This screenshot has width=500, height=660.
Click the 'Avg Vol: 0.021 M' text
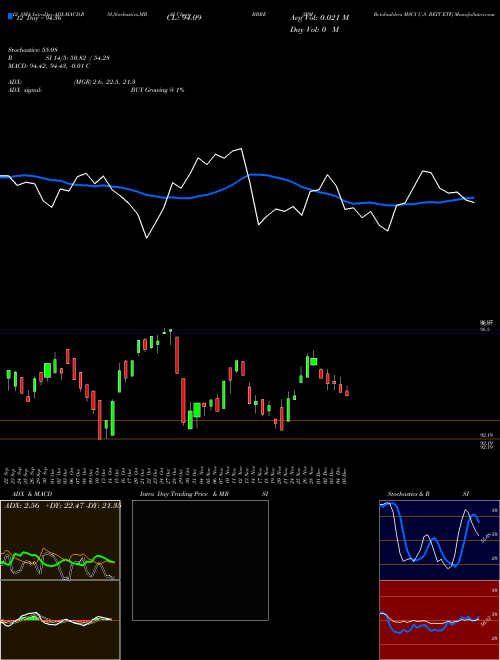[319, 18]
